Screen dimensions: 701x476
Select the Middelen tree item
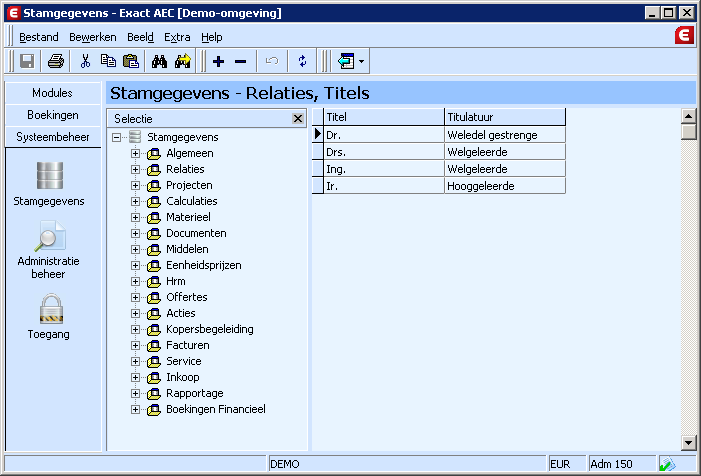187,249
